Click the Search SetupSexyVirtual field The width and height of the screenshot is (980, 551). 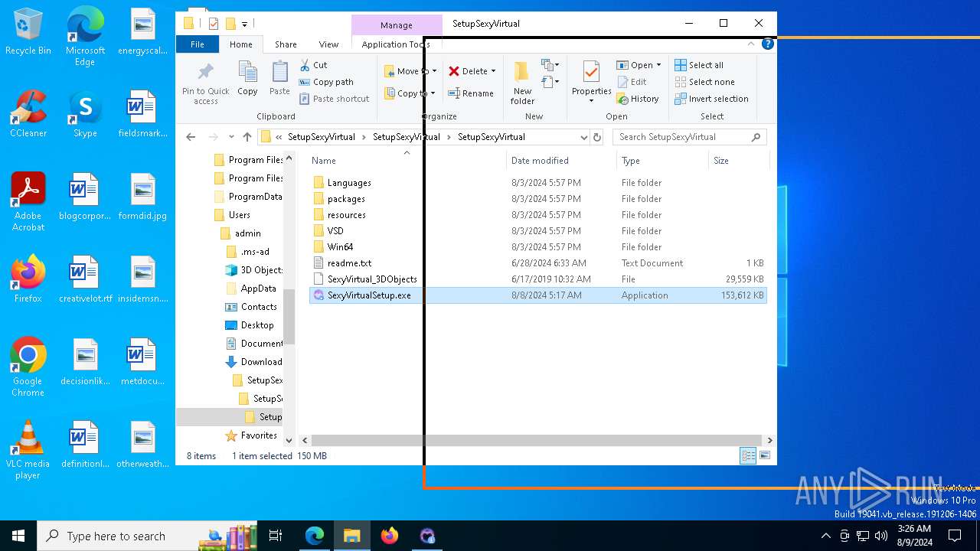click(x=689, y=137)
